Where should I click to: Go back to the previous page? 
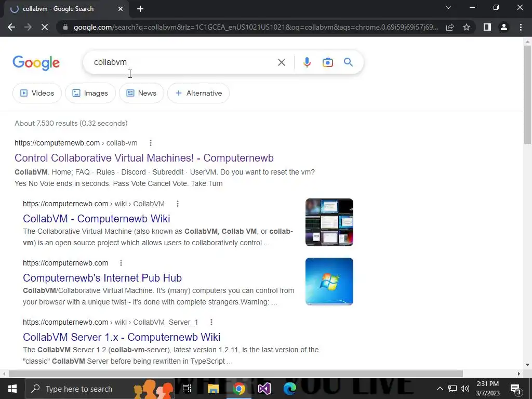pyautogui.click(x=11, y=27)
